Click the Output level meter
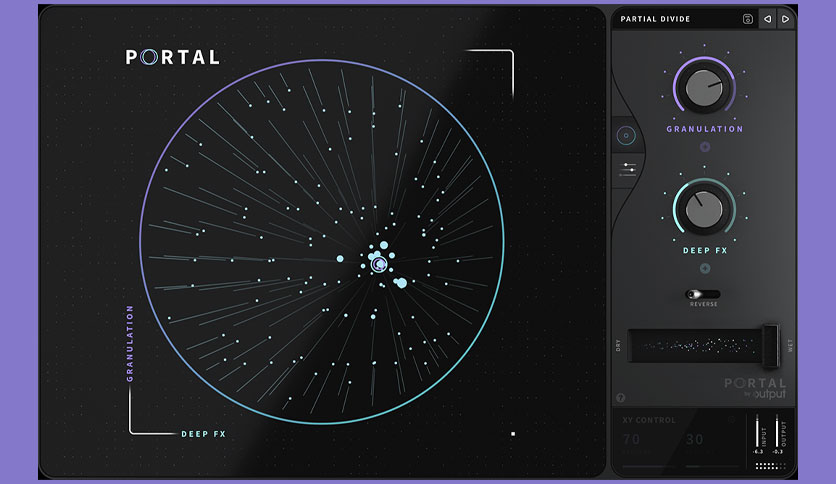The height and width of the screenshot is (484, 836). [x=778, y=433]
